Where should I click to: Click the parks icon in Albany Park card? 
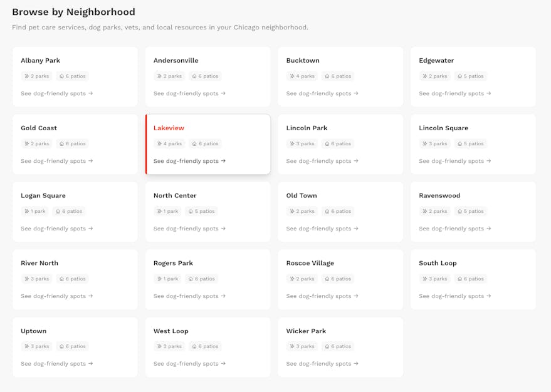[26, 76]
